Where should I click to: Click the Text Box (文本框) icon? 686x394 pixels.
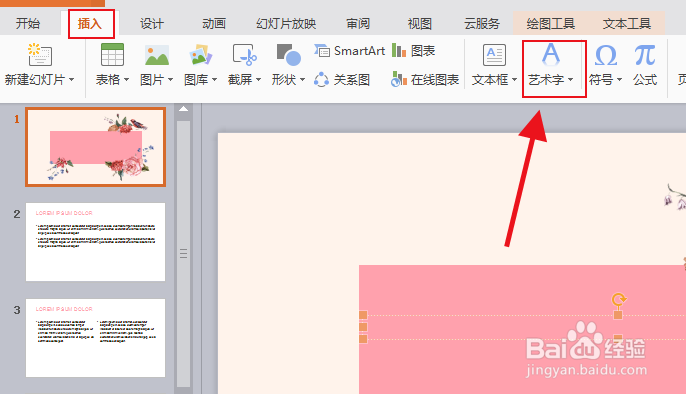pos(494,55)
